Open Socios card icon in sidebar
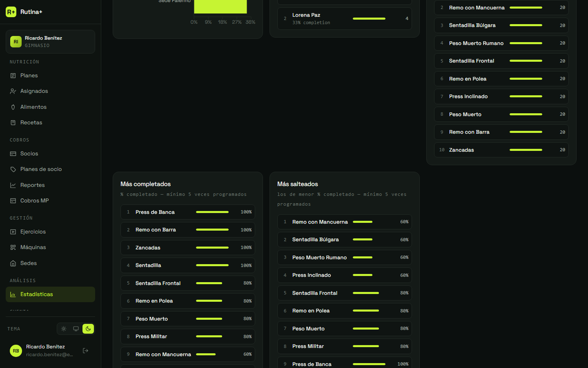This screenshot has height=368, width=588. coord(13,154)
